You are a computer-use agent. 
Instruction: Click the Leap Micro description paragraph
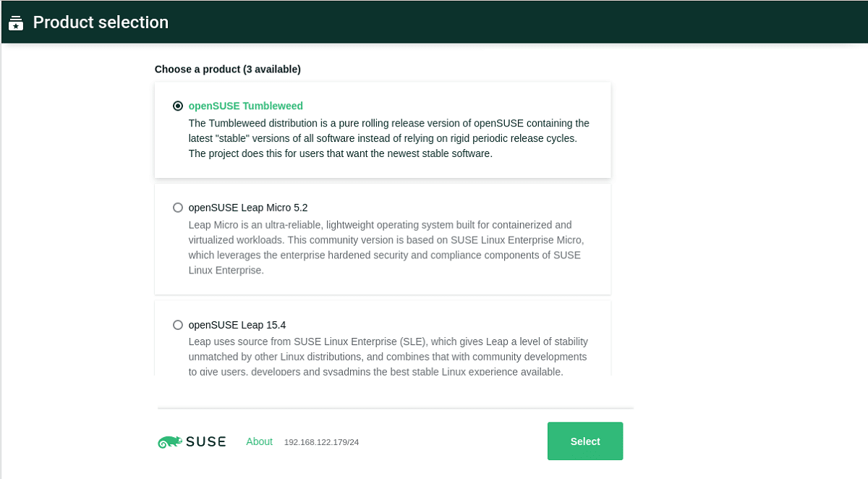click(x=386, y=247)
